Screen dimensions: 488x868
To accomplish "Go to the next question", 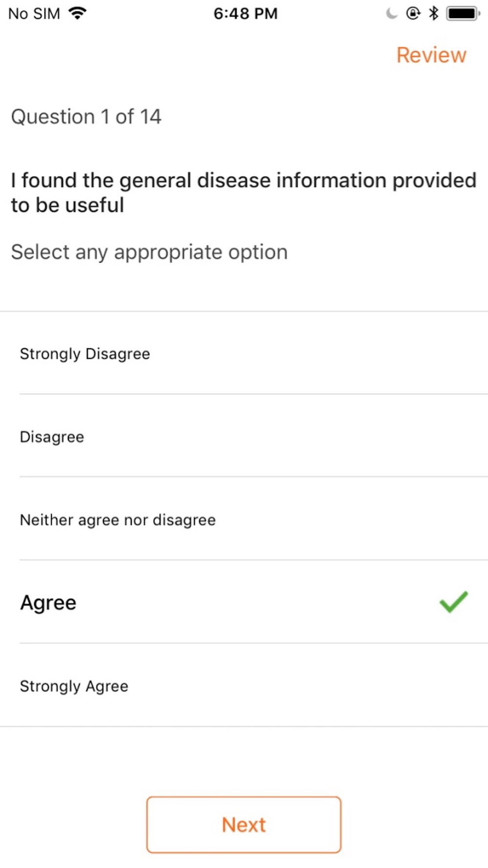I will point(244,825).
